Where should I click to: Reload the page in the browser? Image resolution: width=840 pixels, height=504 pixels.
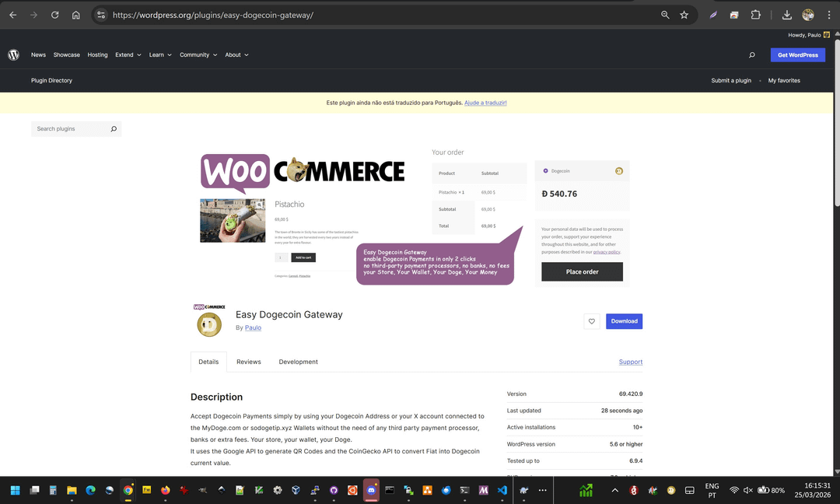point(54,15)
